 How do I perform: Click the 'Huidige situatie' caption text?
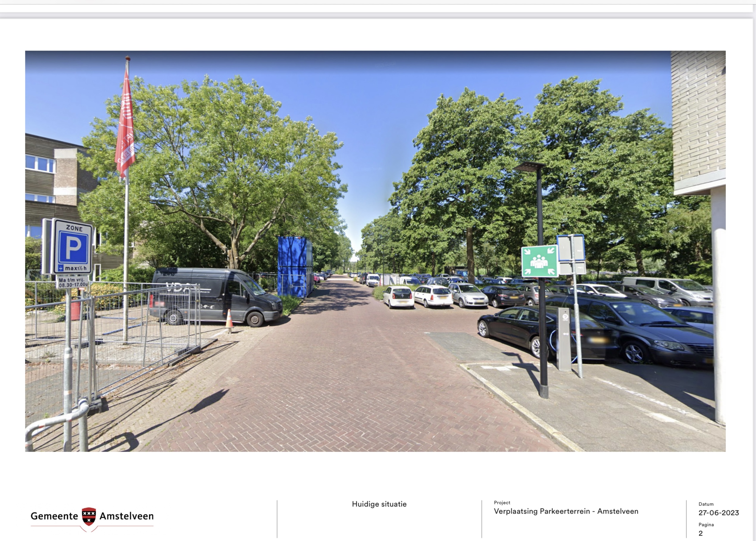pyautogui.click(x=379, y=504)
